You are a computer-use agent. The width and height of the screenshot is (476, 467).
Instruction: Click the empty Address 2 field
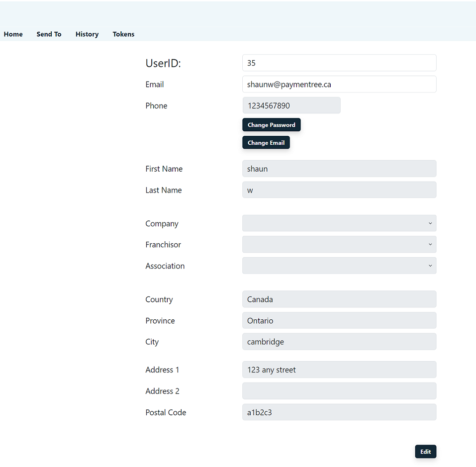pos(339,391)
